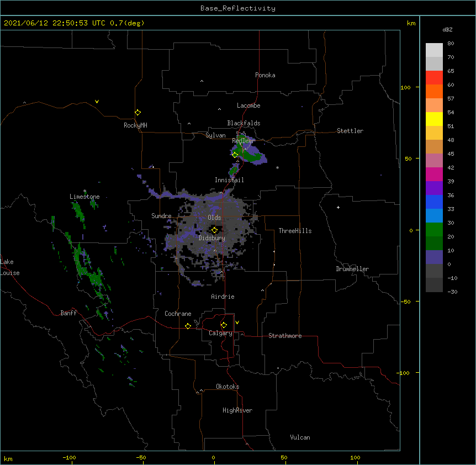Click the timestamp 2021/06/12 22:50:53 UTC
Image resolution: width=476 pixels, height=465 pixels.
click(55, 23)
